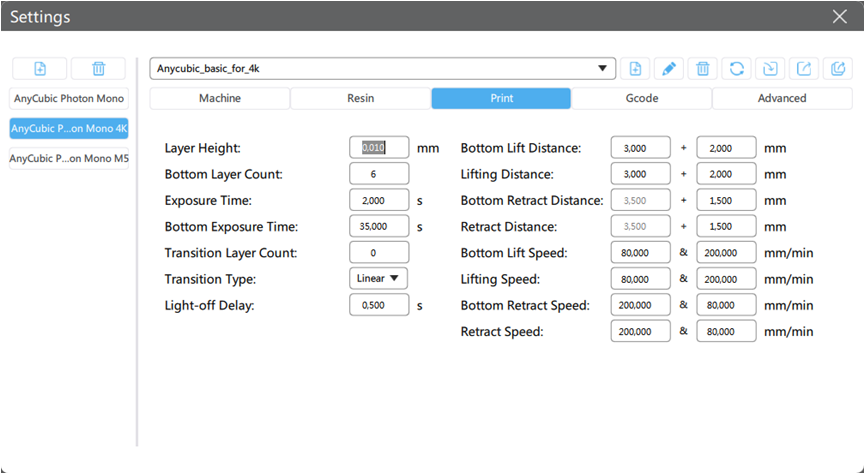Click the export profile icon
Viewport: 865px width, 474px height.
[x=804, y=68]
